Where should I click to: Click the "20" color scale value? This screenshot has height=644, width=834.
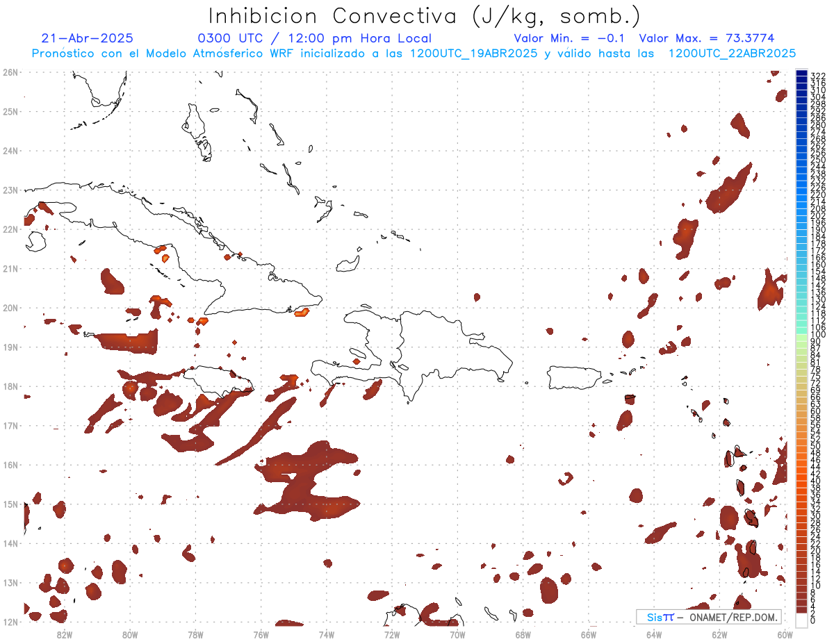pyautogui.click(x=815, y=551)
